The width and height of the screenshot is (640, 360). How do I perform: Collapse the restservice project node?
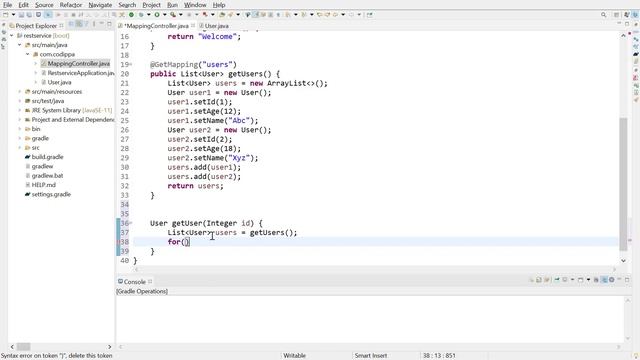pos(11,36)
